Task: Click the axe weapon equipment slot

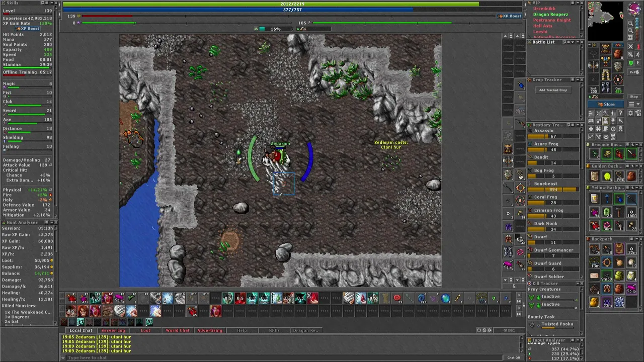Action: [x=593, y=65]
